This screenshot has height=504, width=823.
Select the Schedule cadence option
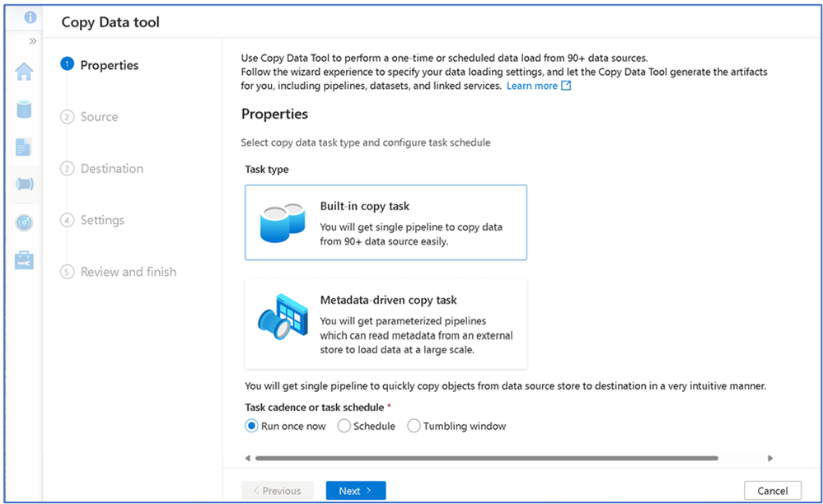point(367,426)
